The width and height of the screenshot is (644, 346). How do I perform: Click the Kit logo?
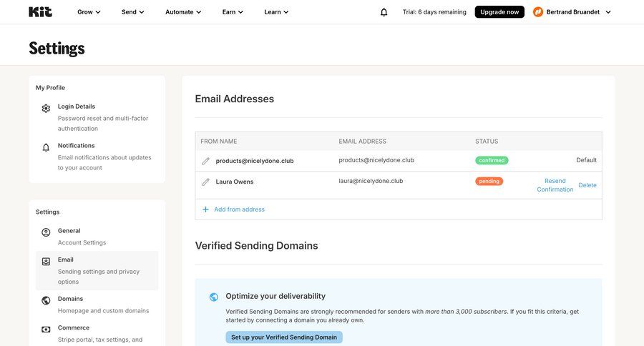40,12
